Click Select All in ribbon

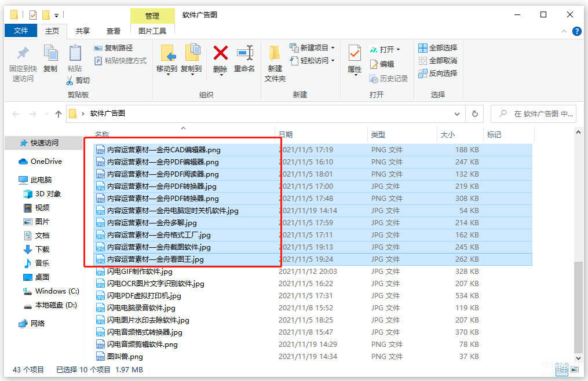pos(438,47)
